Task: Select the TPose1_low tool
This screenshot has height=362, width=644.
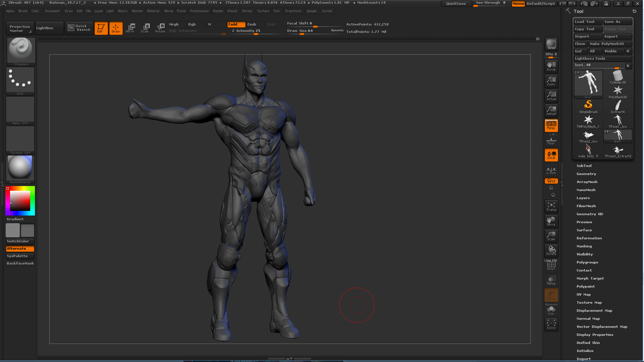Action: coord(618,122)
